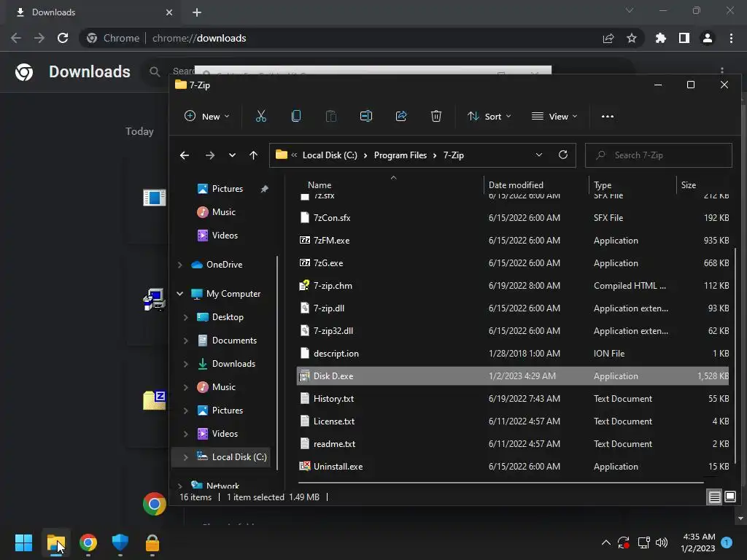
Task: Collapse the My Computer tree node
Action: [180, 294]
